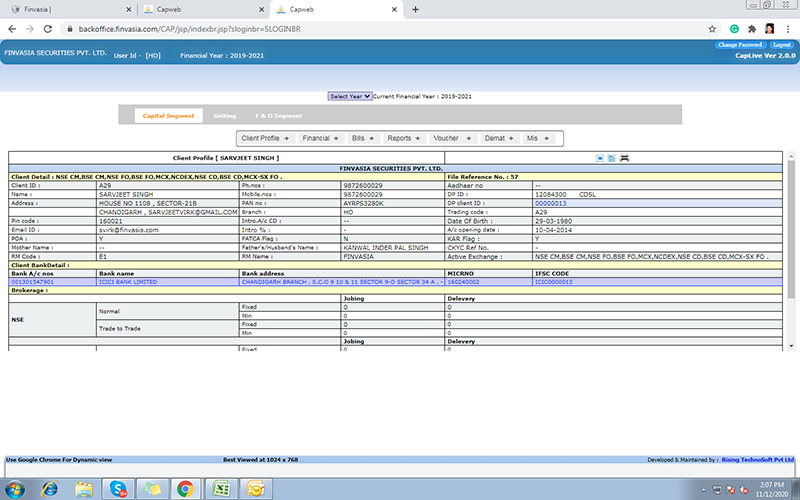Open the Rising TechnoSoft Pvt Ltd link
The height and width of the screenshot is (500, 800).
[758, 460]
